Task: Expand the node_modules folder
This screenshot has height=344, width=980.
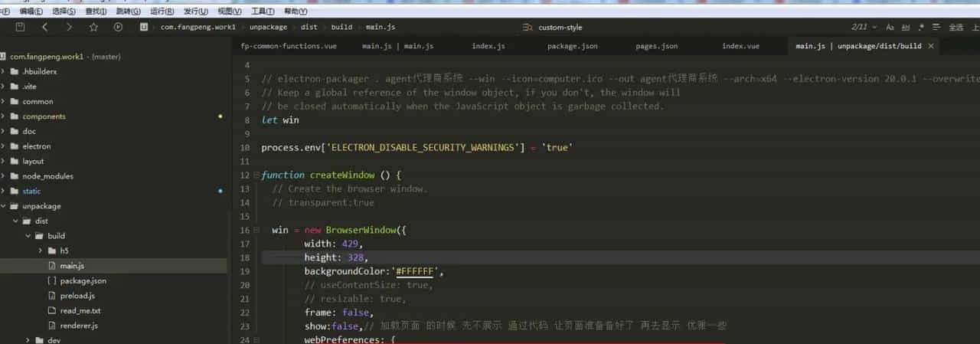Action: 4,176
